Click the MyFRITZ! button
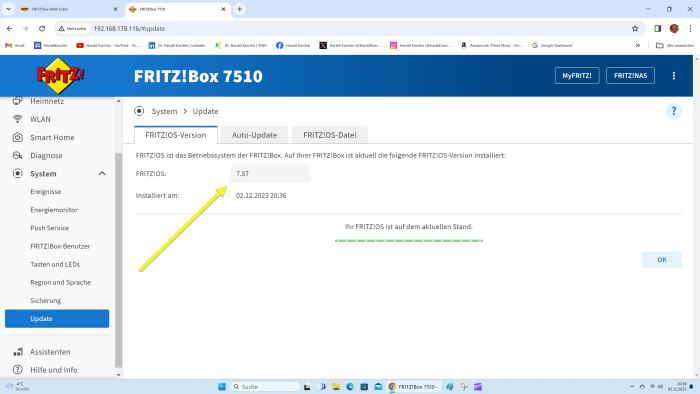This screenshot has height=394, width=700. [x=577, y=76]
